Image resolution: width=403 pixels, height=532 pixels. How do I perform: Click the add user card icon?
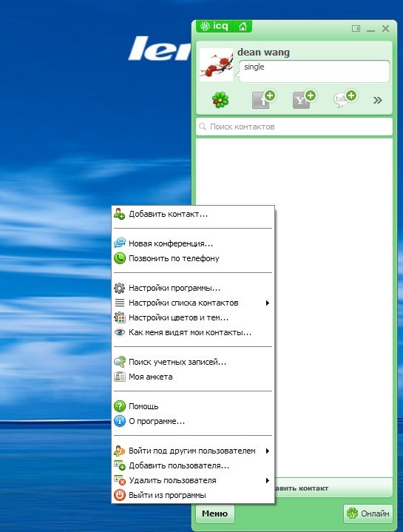(120, 465)
